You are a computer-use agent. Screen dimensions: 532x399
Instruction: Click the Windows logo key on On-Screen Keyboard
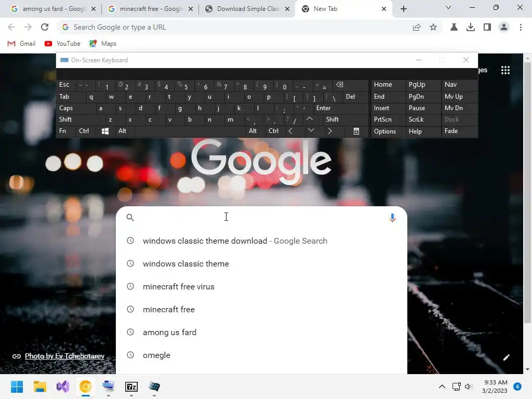[x=105, y=131]
